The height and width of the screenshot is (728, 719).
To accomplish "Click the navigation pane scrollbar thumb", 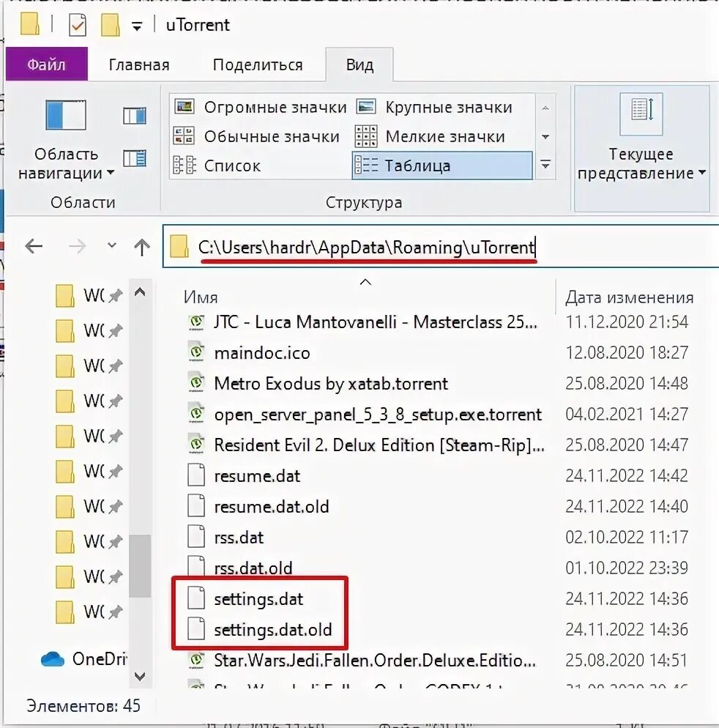I will 140,566.
